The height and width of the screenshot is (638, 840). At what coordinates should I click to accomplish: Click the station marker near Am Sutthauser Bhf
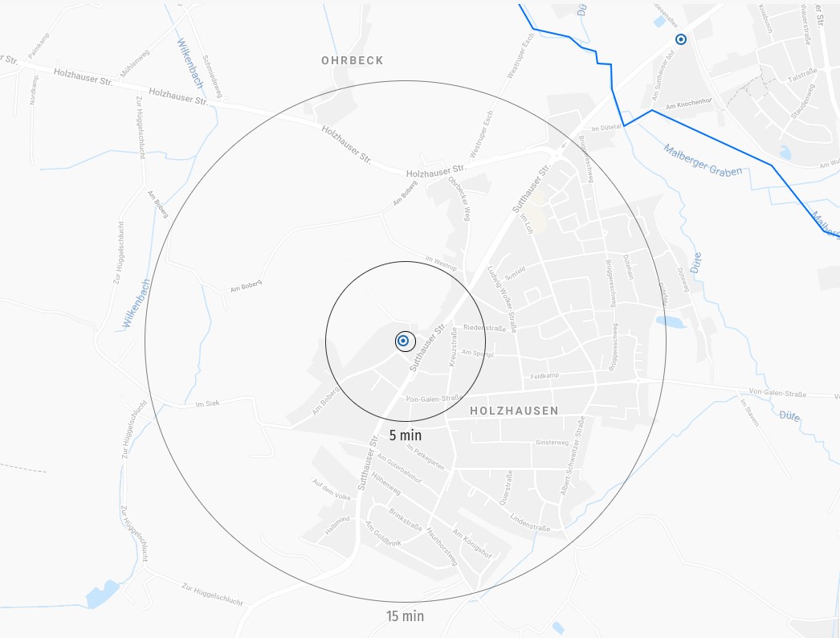tap(680, 39)
